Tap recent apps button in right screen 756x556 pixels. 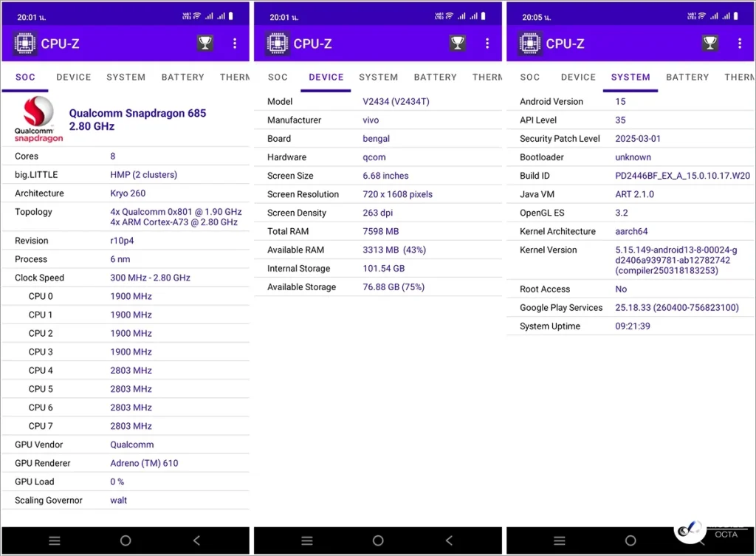[x=560, y=540]
